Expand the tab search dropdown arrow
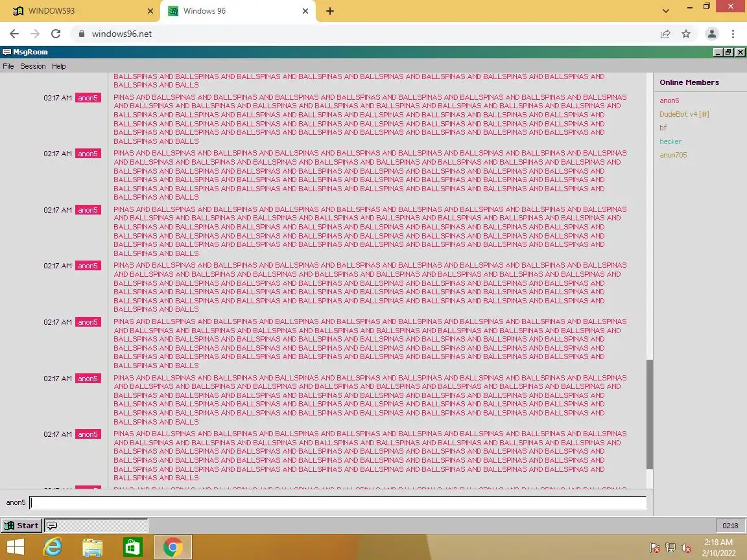This screenshot has height=560, width=747. [665, 11]
